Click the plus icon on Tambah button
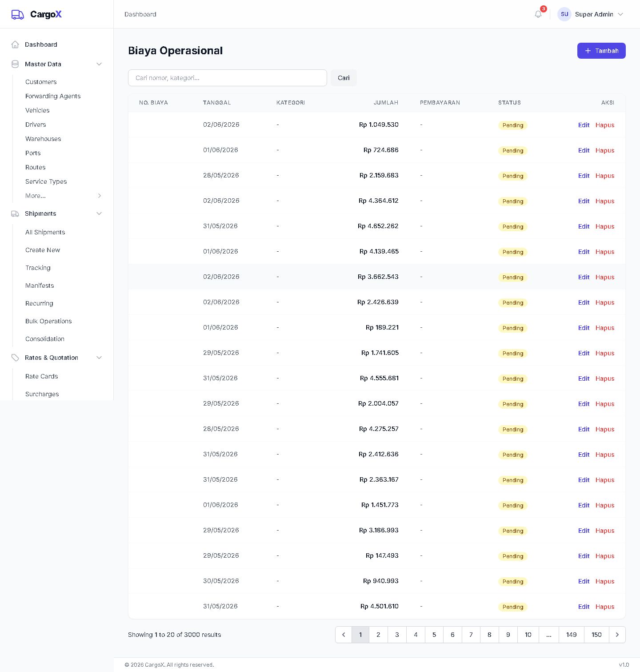 coord(588,51)
